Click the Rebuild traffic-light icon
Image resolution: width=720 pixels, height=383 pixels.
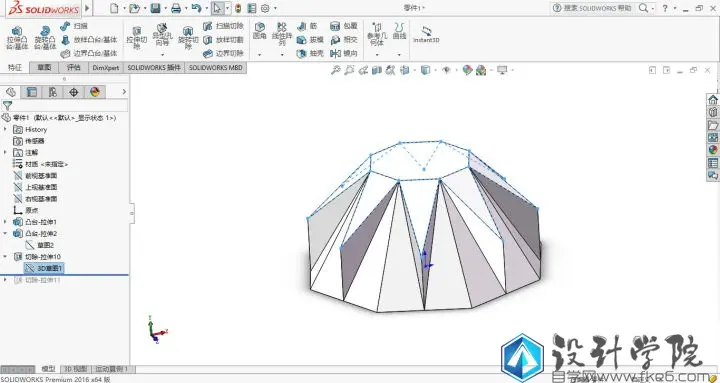tap(238, 8)
